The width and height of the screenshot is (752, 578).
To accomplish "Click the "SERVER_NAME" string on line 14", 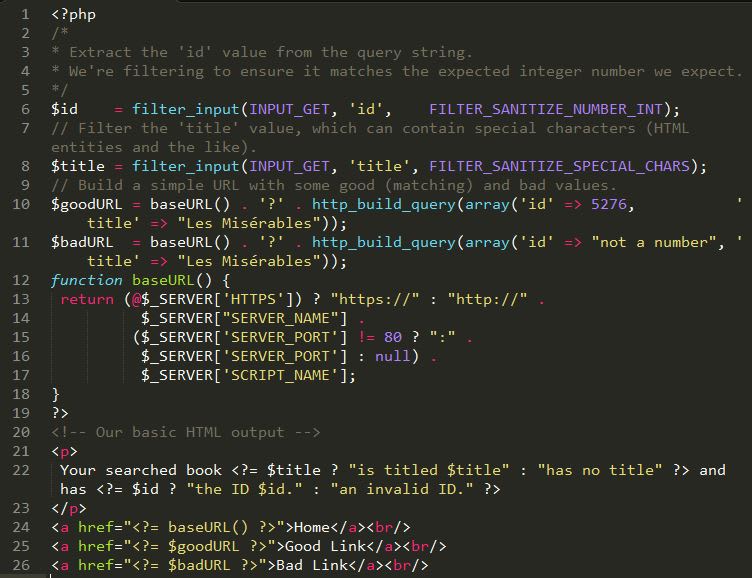I will 281,318.
